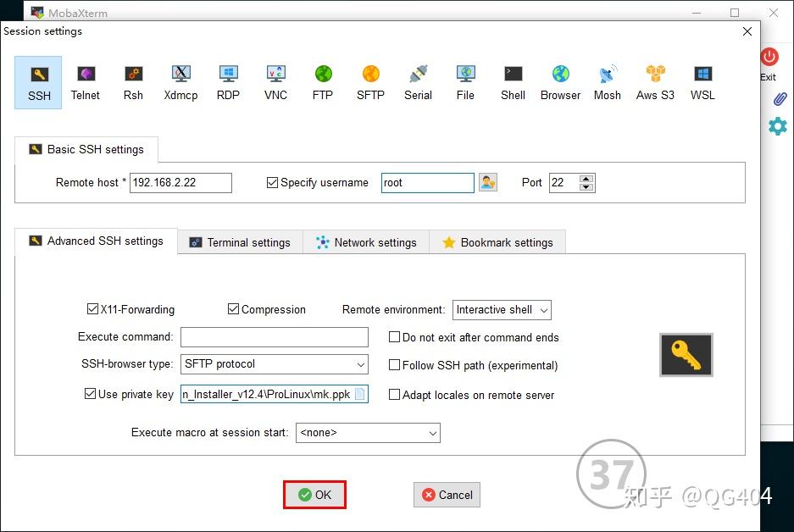Pick the SFTP session type

tap(370, 82)
